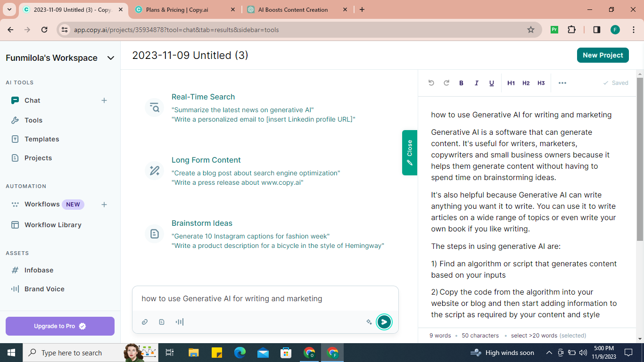Image resolution: width=644 pixels, height=362 pixels.
Task: Click the attach link icon in chat box
Action: point(145,322)
